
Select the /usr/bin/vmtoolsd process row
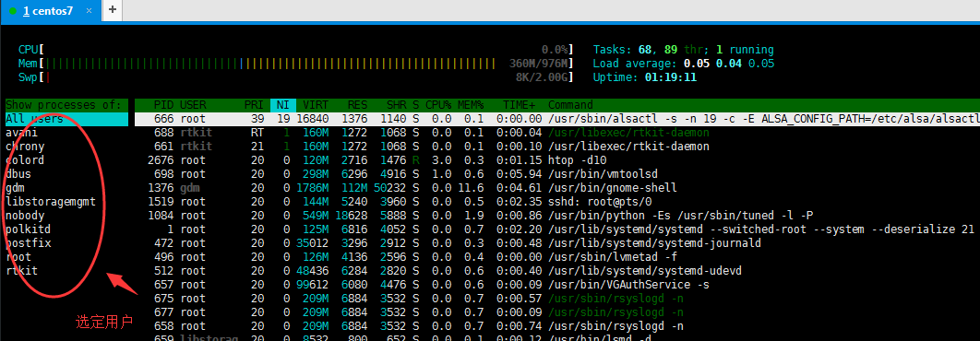point(557,173)
